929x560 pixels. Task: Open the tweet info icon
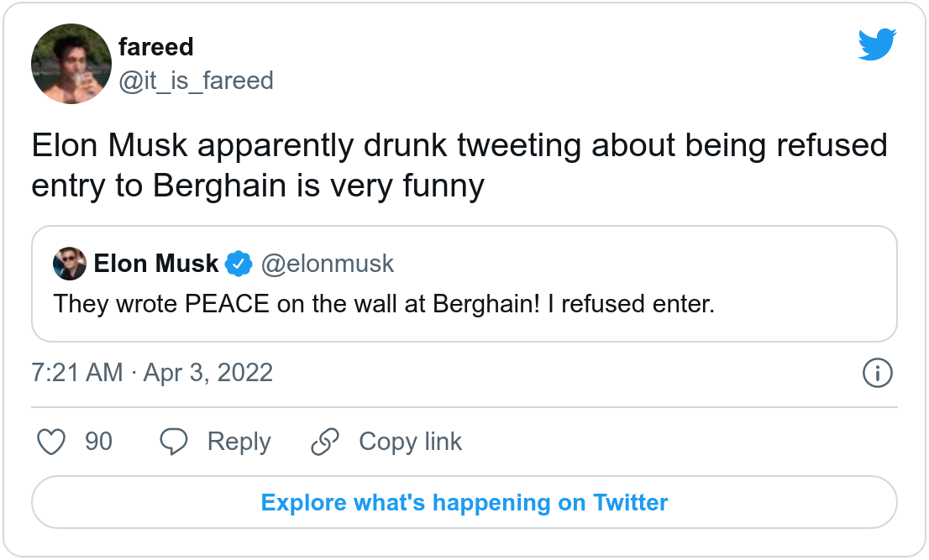[877, 373]
